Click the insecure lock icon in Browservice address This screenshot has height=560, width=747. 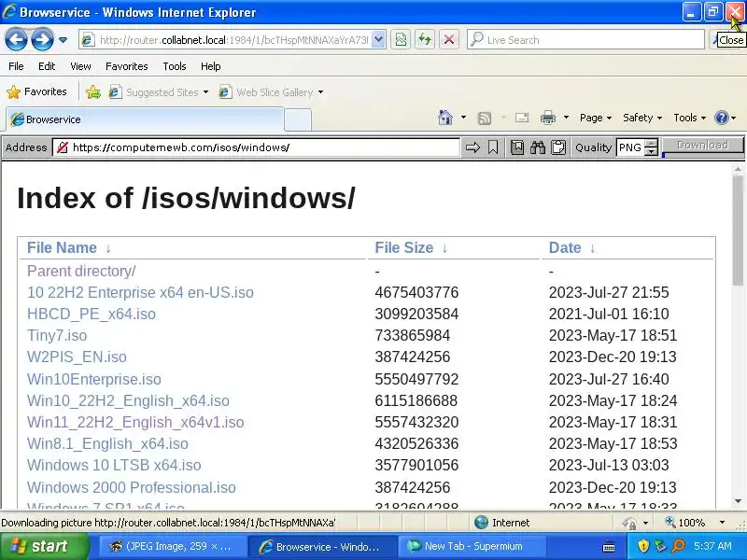[x=62, y=147]
